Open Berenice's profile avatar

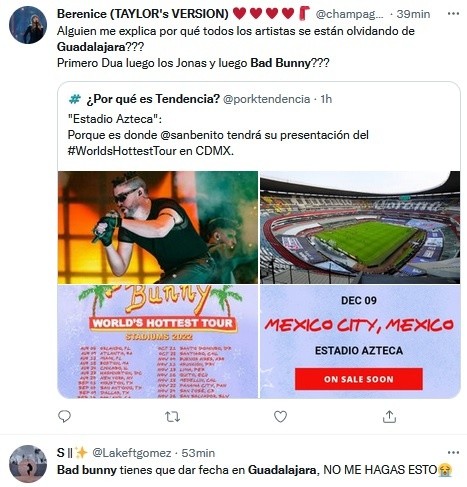28,25
